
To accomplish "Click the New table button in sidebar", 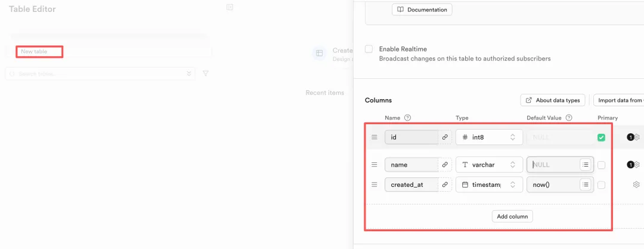I will point(39,52).
